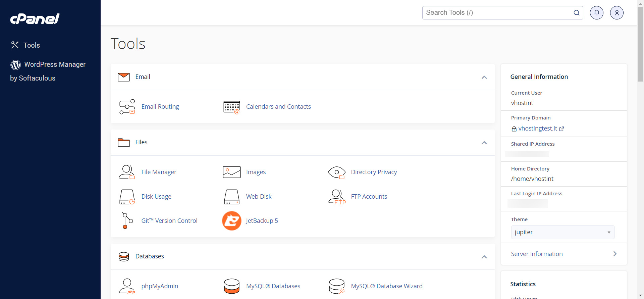Screen dimensions: 644x299
Task: Open File Manager link
Action: point(159,172)
